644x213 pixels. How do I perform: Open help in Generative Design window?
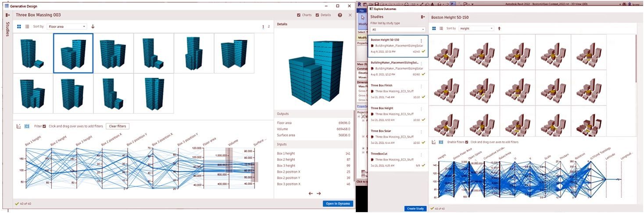340,15
